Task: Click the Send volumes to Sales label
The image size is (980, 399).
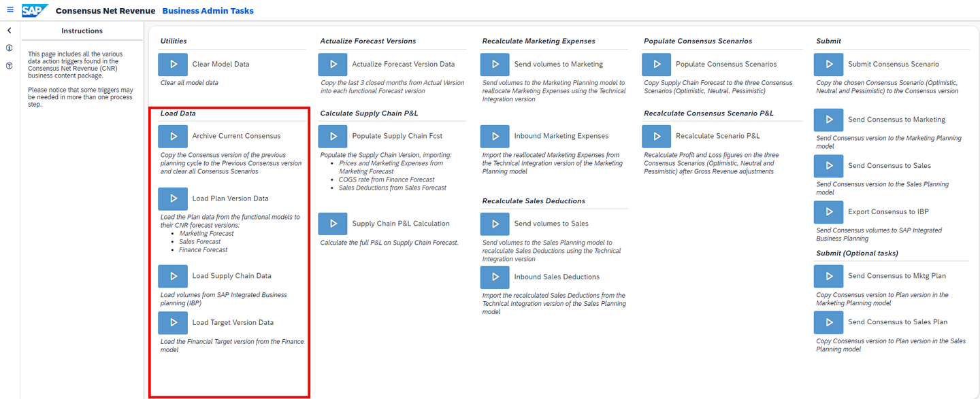Action: tap(551, 224)
